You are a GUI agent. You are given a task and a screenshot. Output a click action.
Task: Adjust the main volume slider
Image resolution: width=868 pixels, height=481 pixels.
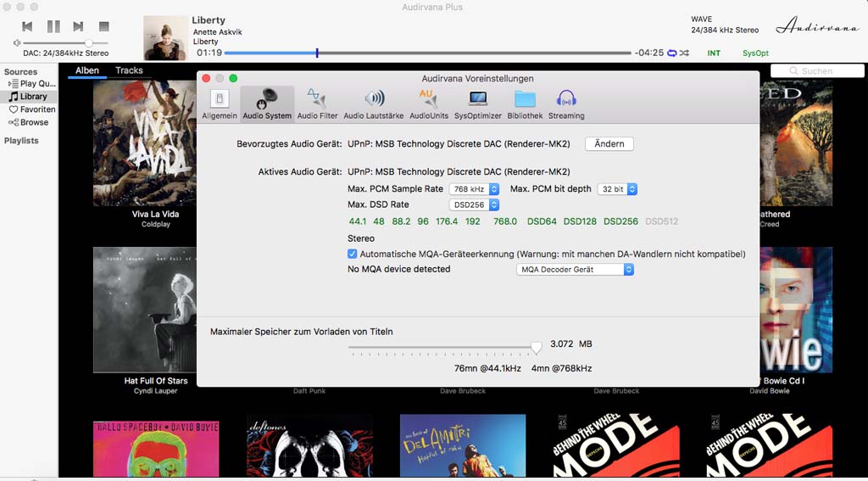[65, 42]
